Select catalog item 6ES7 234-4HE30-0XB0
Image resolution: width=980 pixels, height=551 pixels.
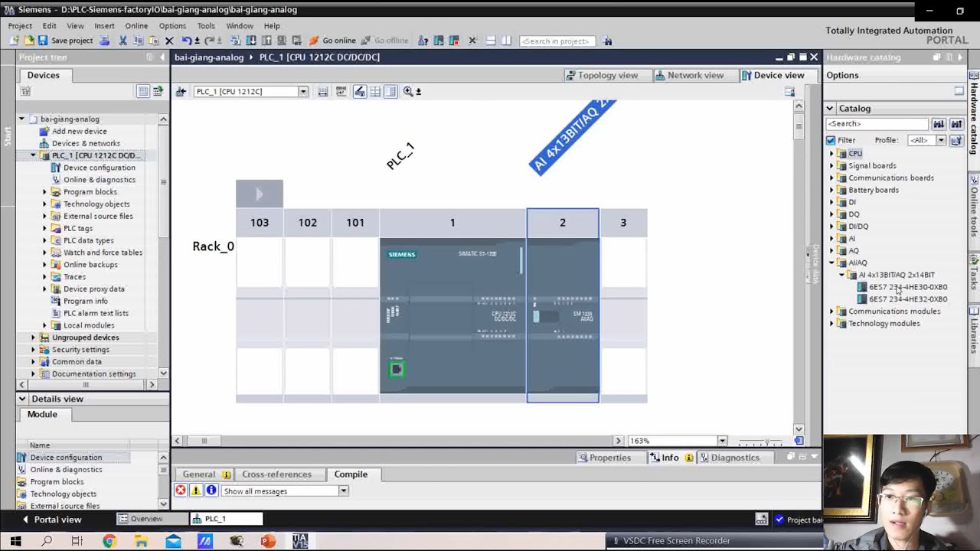[907, 287]
